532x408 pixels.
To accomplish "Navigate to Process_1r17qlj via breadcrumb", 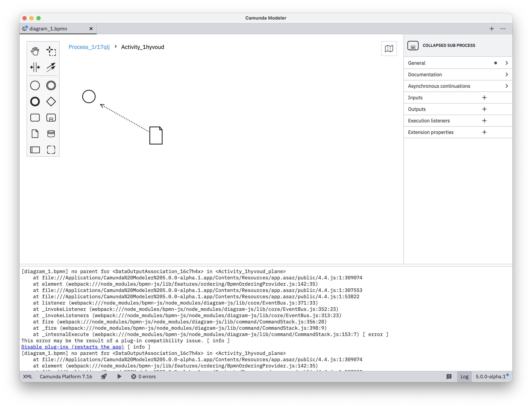I will 89,47.
